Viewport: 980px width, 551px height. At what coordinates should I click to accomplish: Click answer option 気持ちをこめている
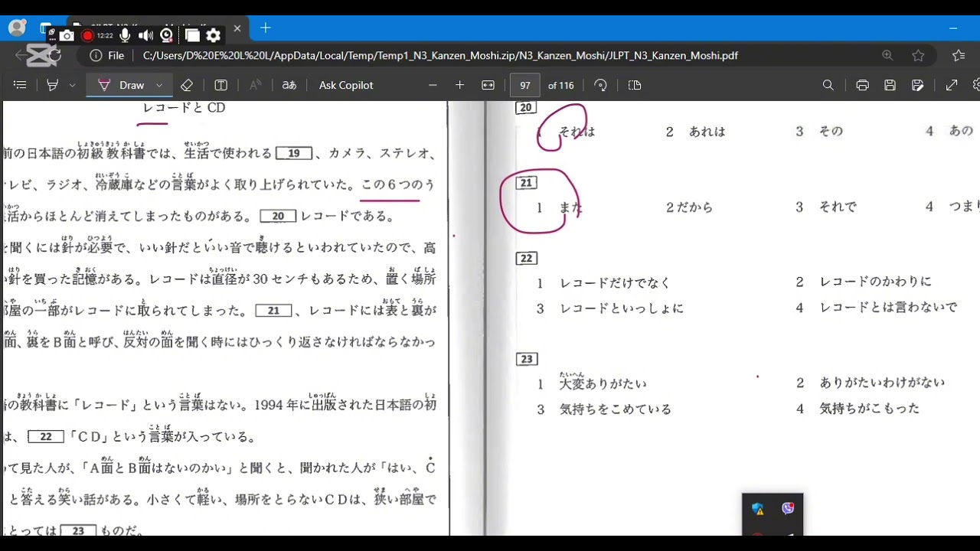click(615, 409)
